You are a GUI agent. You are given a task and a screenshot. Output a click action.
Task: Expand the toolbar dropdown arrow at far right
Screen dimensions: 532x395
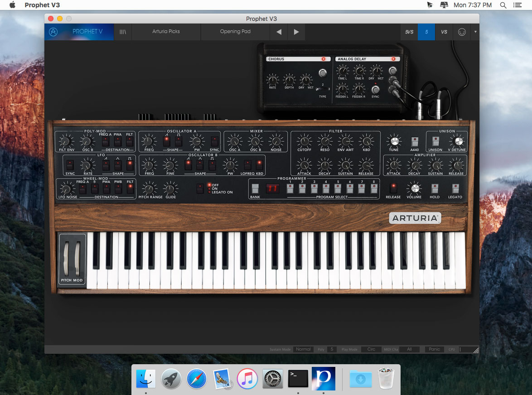click(475, 32)
